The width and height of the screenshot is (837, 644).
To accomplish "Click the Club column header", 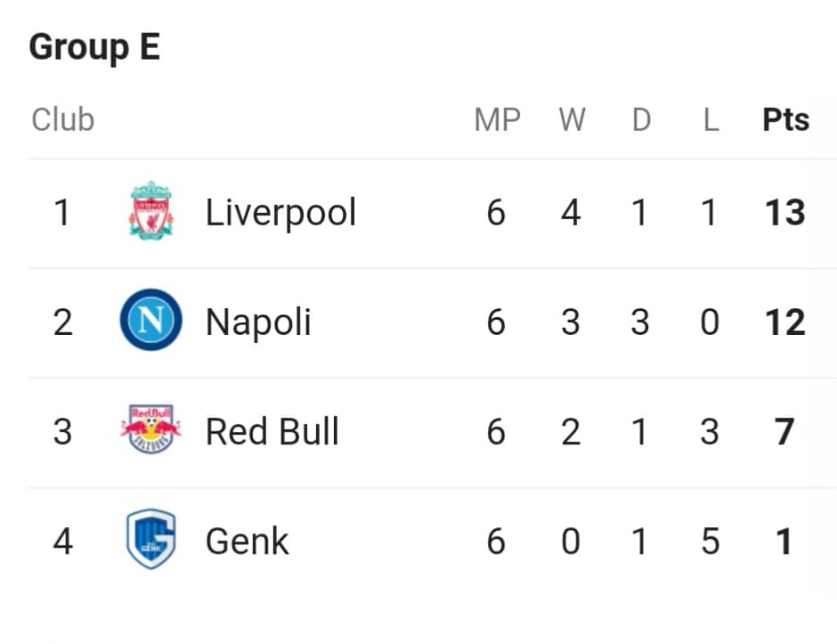I will [x=63, y=119].
